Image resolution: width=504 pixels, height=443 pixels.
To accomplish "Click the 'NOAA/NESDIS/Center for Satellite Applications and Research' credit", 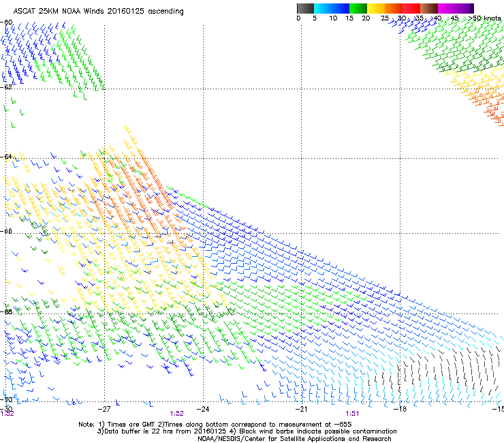I will coord(294,439).
